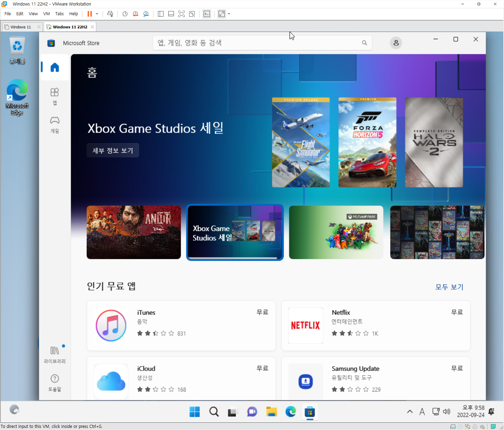The height and width of the screenshot is (430, 504).
Task: Open the Help menu
Action: coord(74,14)
